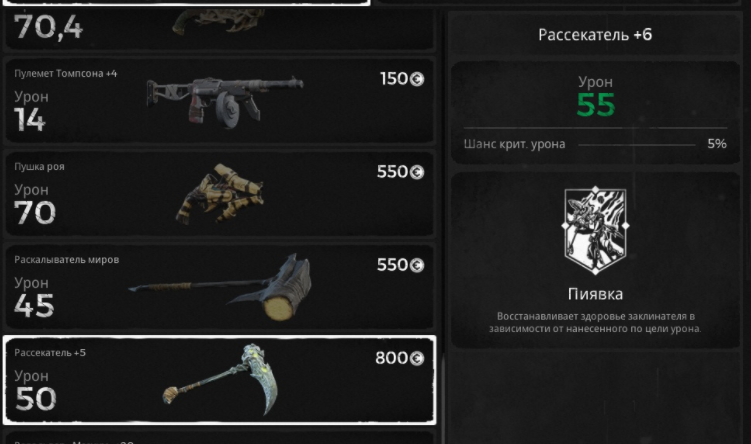Click the Пиявка trait emblem icon
The height and width of the screenshot is (444, 751).
point(595,230)
